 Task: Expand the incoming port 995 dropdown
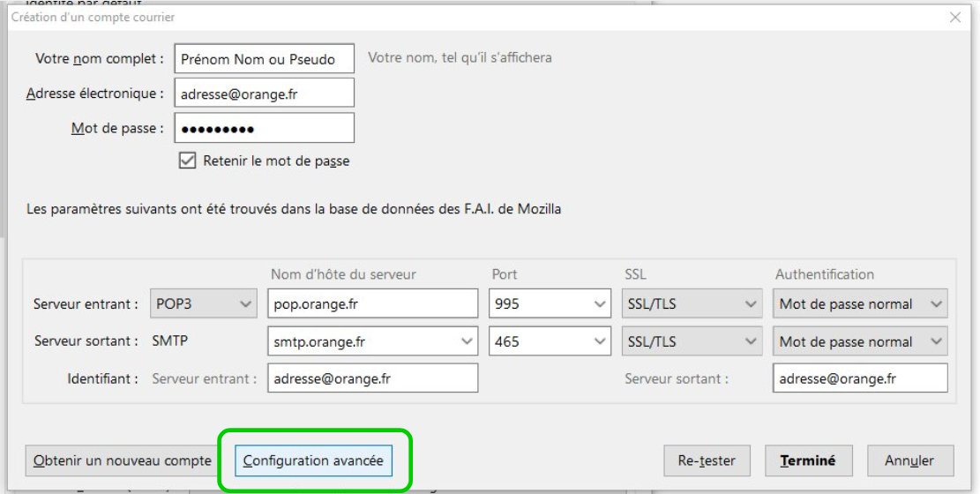click(600, 304)
